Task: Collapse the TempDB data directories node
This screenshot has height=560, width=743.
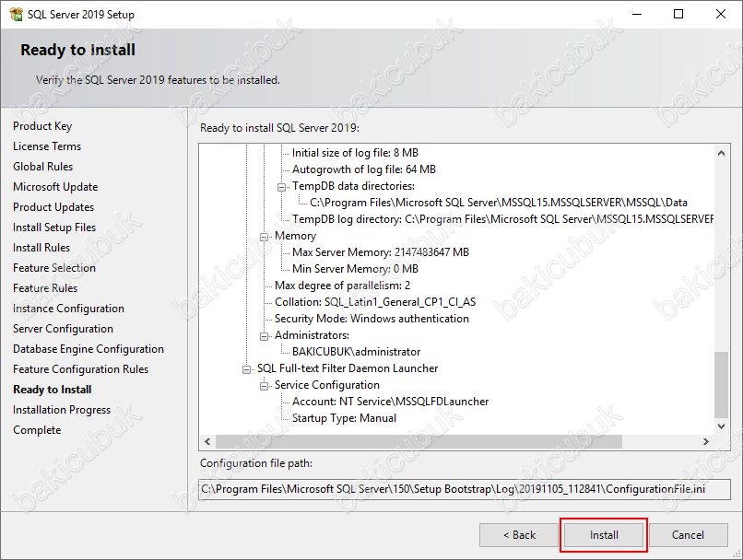Action: [281, 187]
